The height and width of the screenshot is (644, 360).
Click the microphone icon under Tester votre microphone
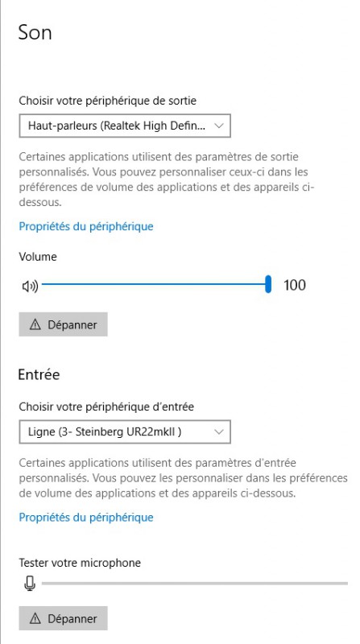pos(29,583)
